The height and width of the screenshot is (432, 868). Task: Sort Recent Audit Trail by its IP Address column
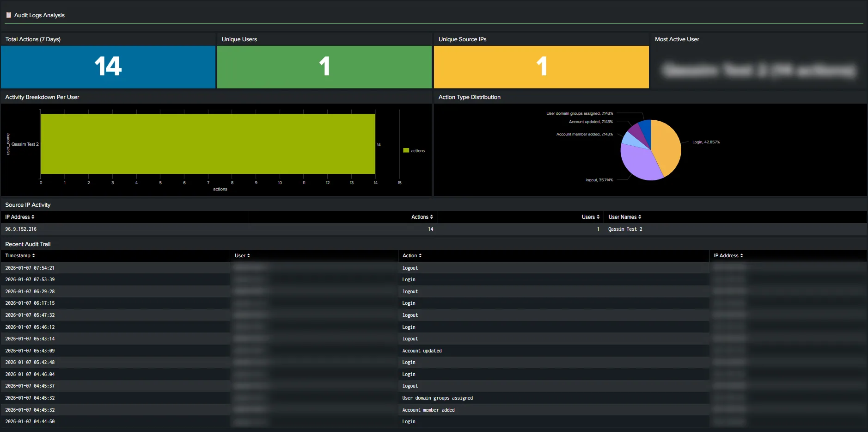[x=728, y=256]
